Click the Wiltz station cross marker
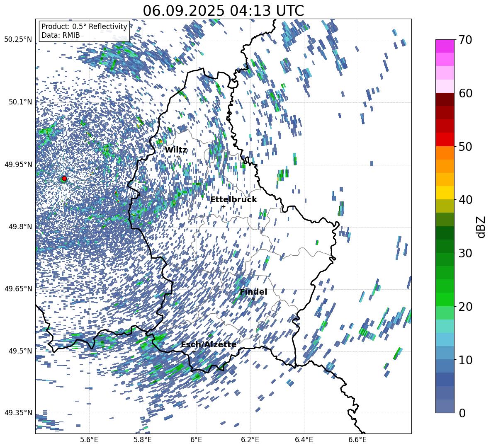491x448 pixels. coord(178,157)
